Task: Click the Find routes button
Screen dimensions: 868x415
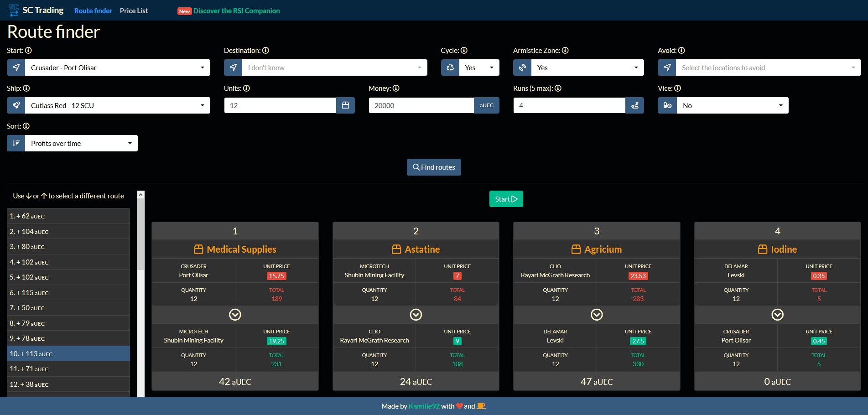Action: 434,167
